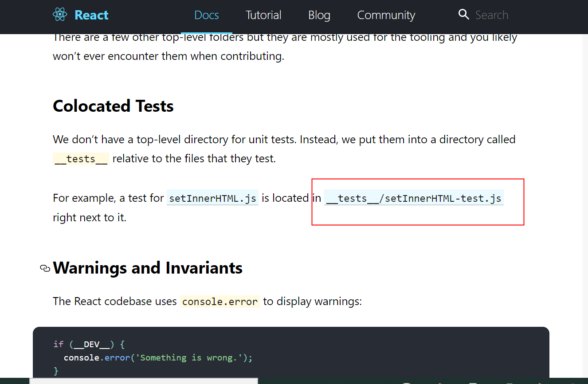Open the Community navigation tab
The height and width of the screenshot is (384, 588).
386,15
